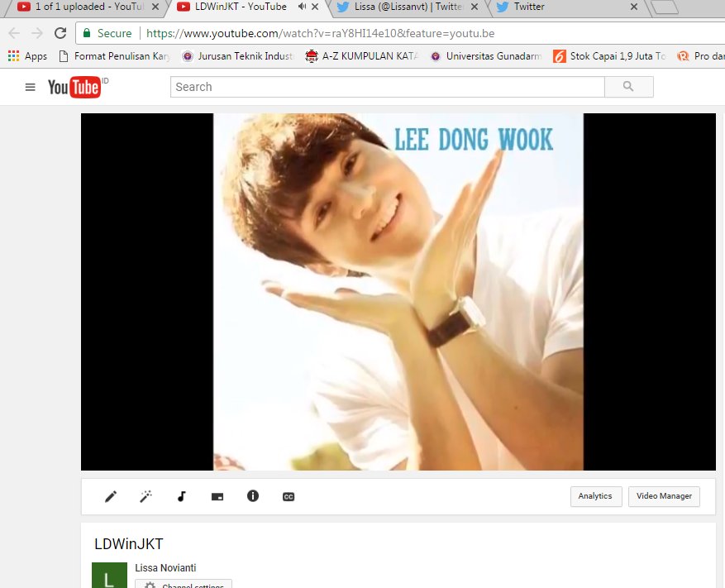725x588 pixels.
Task: Open the Pro dan bookmark
Action: (700, 56)
